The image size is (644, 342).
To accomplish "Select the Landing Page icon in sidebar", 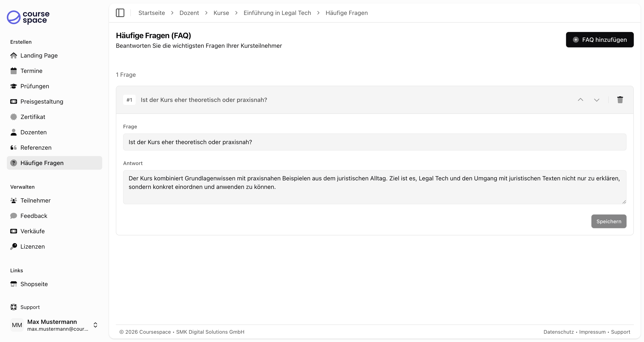I will tap(14, 55).
